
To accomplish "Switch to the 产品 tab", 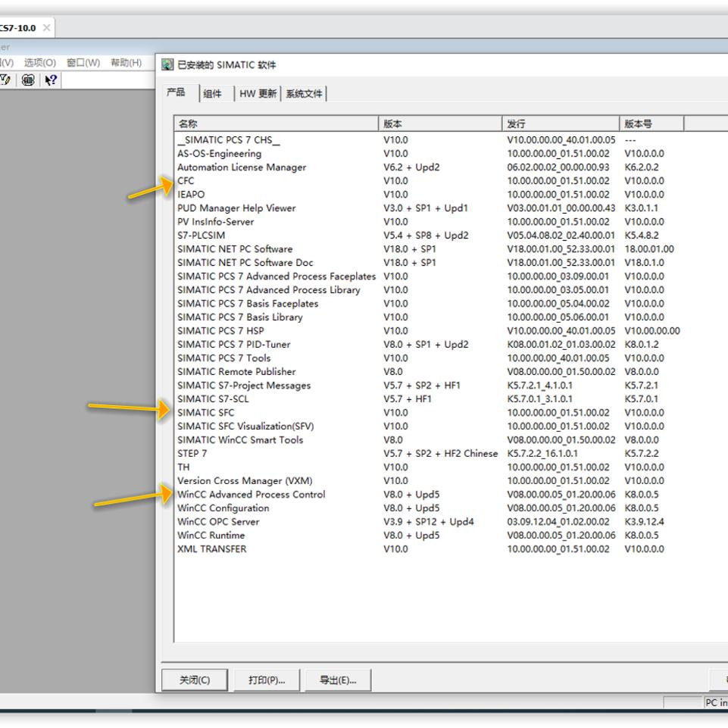I will coord(176,92).
